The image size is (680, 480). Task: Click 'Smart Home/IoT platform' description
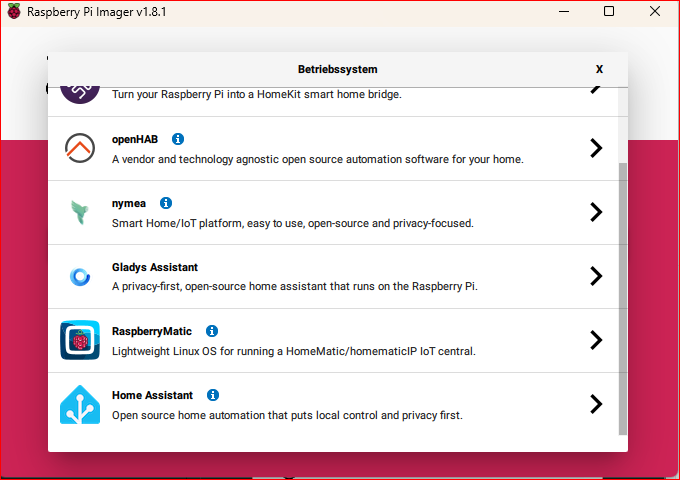[x=293, y=223]
